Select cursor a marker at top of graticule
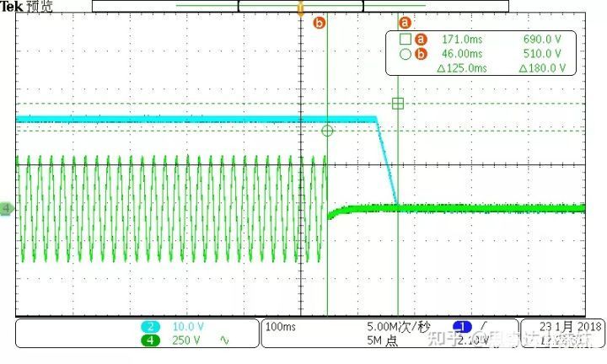 click(405, 23)
